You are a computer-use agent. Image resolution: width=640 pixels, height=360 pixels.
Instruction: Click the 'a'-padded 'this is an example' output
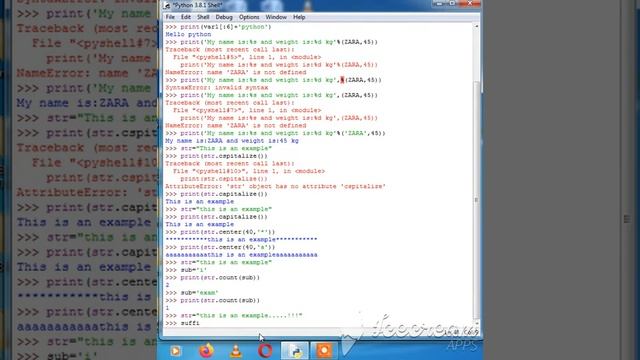coord(241,255)
